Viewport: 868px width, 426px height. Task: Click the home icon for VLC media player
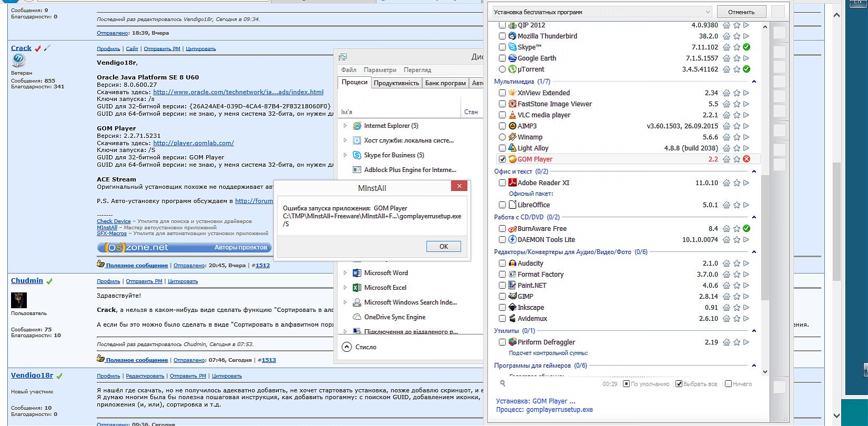[726, 115]
